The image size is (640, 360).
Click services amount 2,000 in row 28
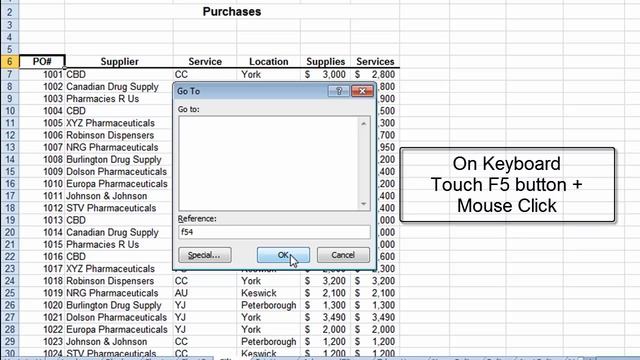tap(383, 329)
